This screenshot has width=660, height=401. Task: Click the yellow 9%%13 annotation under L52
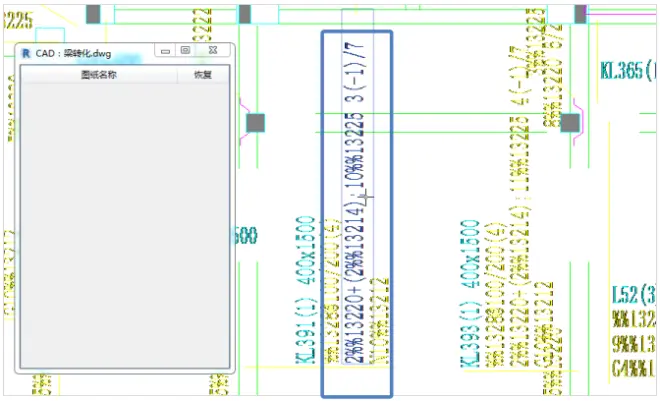633,344
